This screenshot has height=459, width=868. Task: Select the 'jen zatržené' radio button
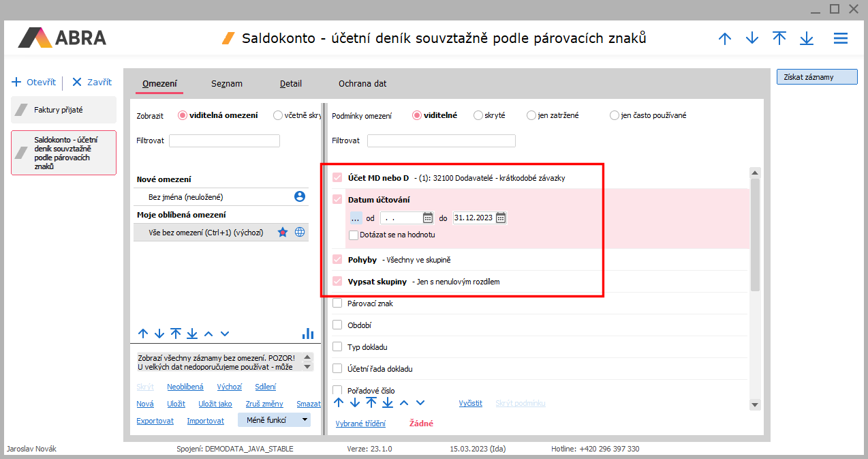(531, 115)
